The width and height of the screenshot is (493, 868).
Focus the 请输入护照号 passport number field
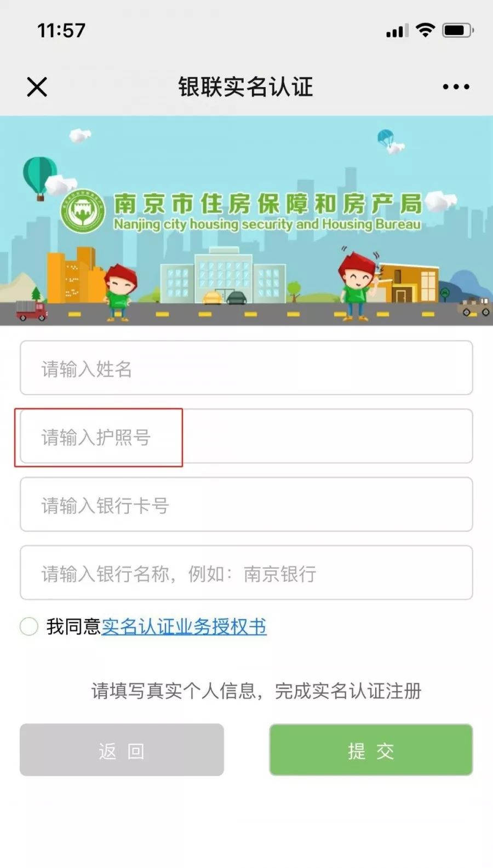(x=246, y=436)
